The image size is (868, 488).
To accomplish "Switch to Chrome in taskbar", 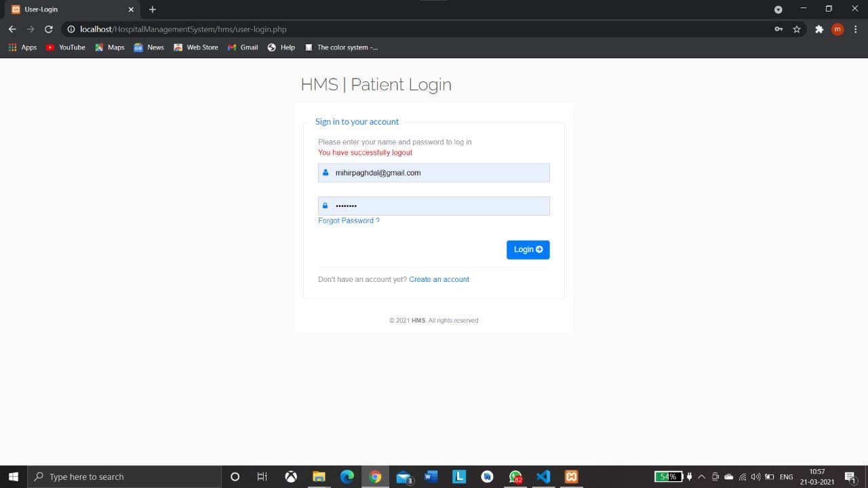I will 375,476.
